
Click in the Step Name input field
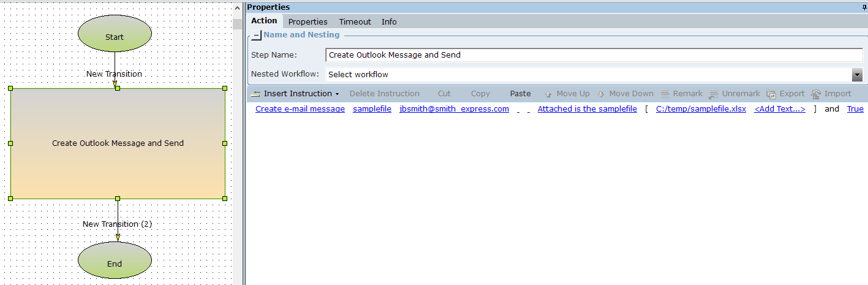pyautogui.click(x=593, y=55)
